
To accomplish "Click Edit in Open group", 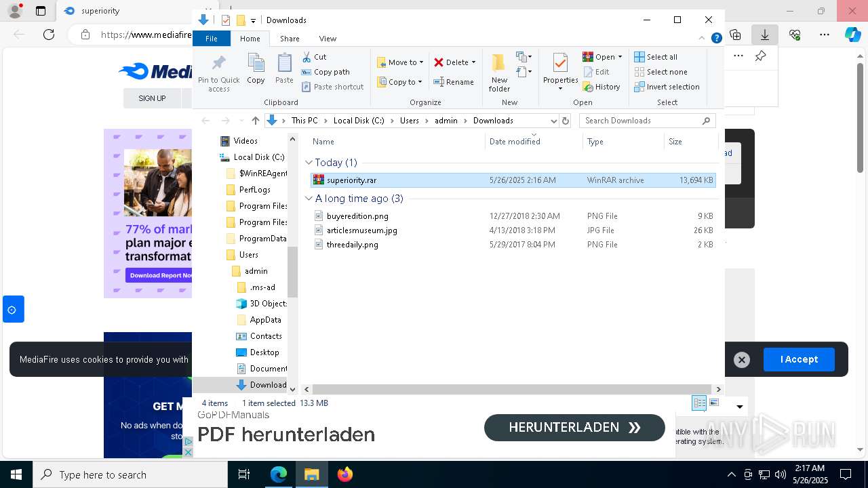I will 596,72.
